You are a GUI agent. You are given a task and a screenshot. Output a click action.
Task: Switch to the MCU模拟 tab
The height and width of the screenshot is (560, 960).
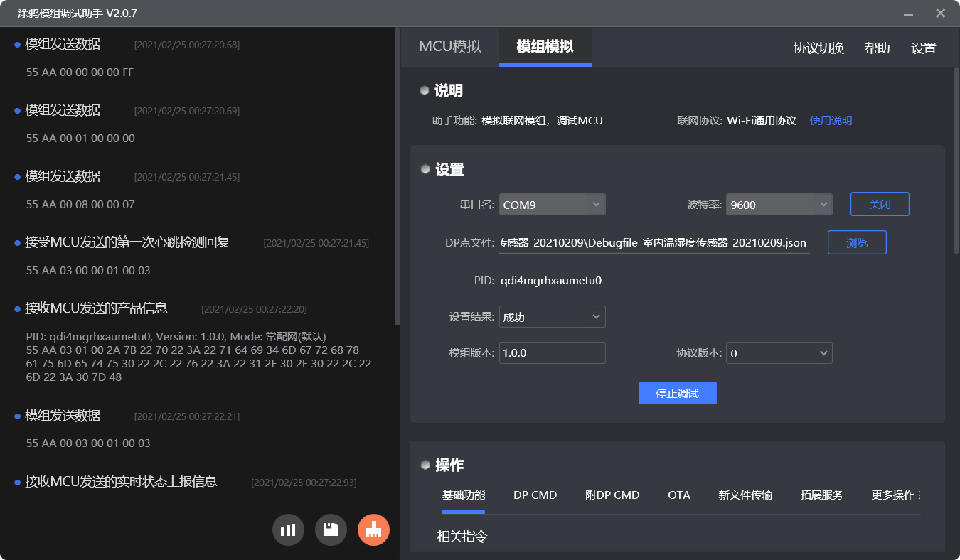[x=449, y=47]
